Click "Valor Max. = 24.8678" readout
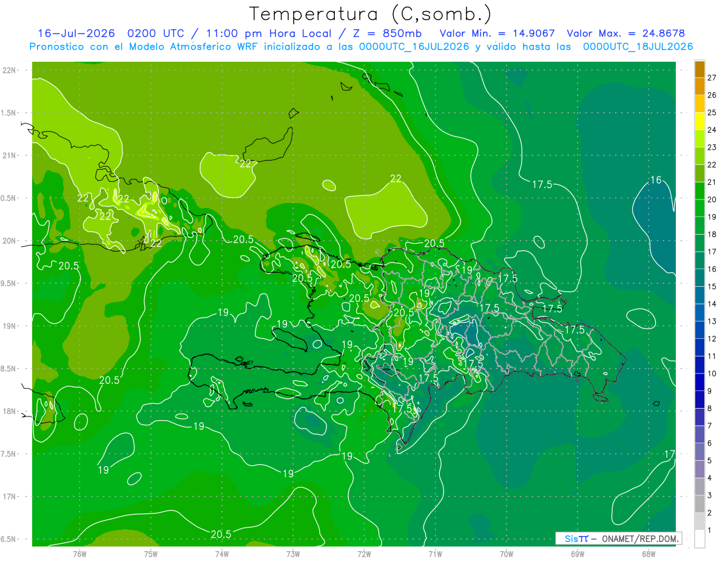Screen dimensions: 728x562 point(626,33)
